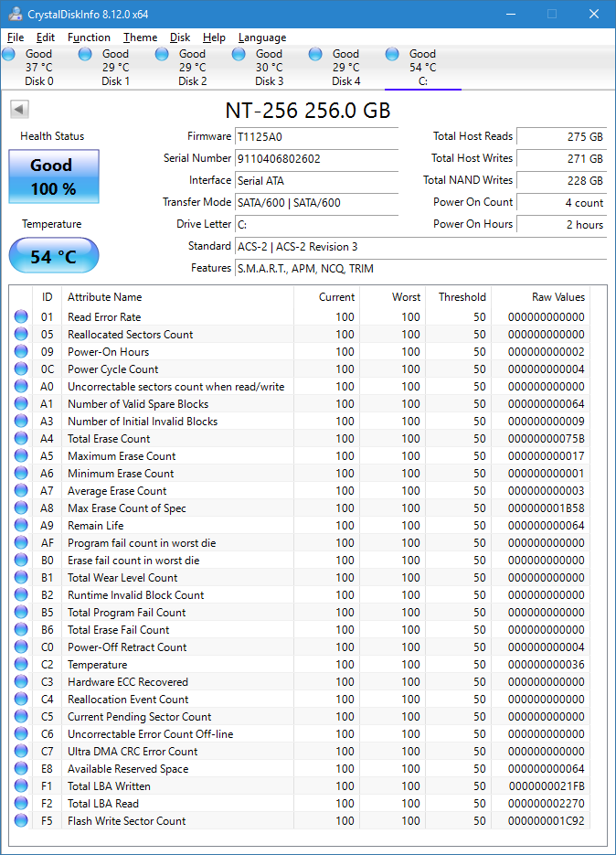Click status orb for Read Error Rate
Image resolution: width=616 pixels, height=855 pixels.
coord(21,316)
